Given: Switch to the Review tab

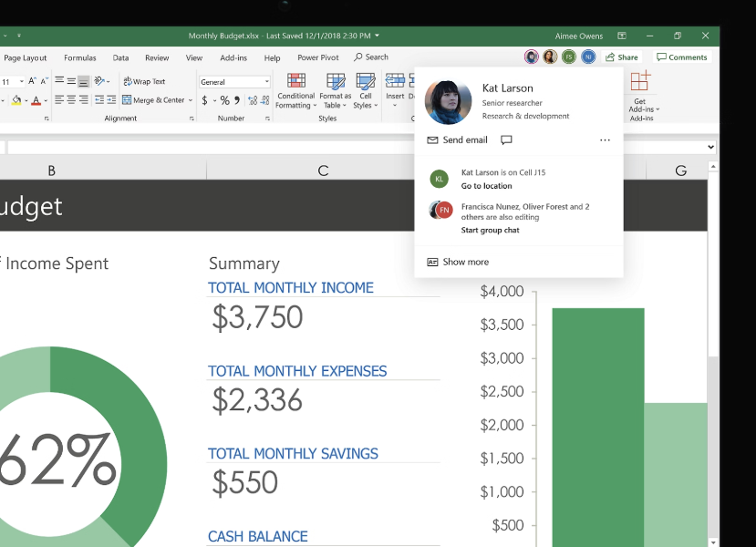Looking at the screenshot, I should tap(157, 57).
